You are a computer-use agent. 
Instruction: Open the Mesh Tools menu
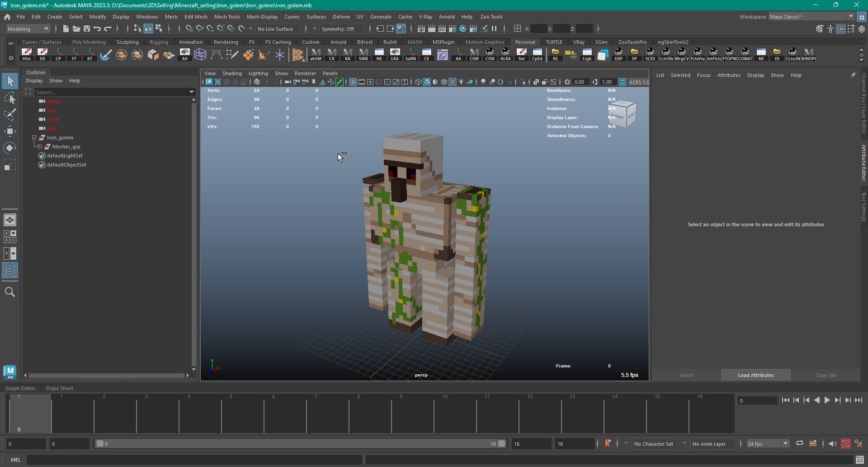227,17
